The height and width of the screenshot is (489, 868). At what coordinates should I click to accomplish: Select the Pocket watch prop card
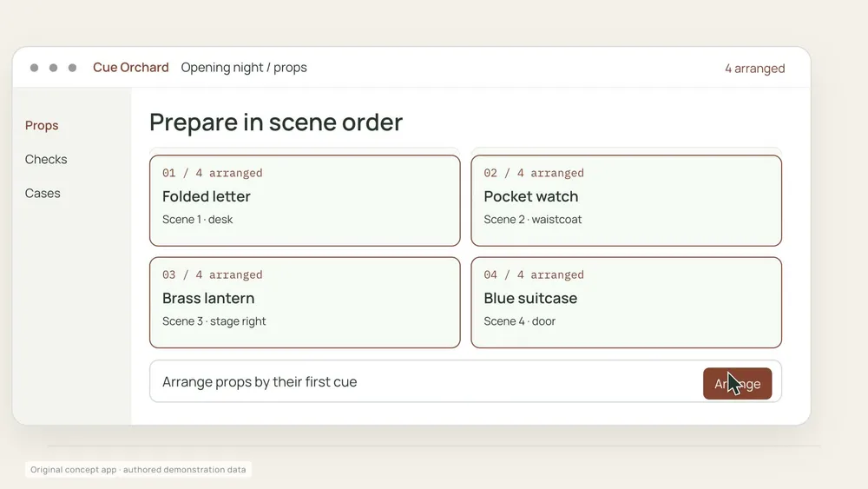coord(626,201)
